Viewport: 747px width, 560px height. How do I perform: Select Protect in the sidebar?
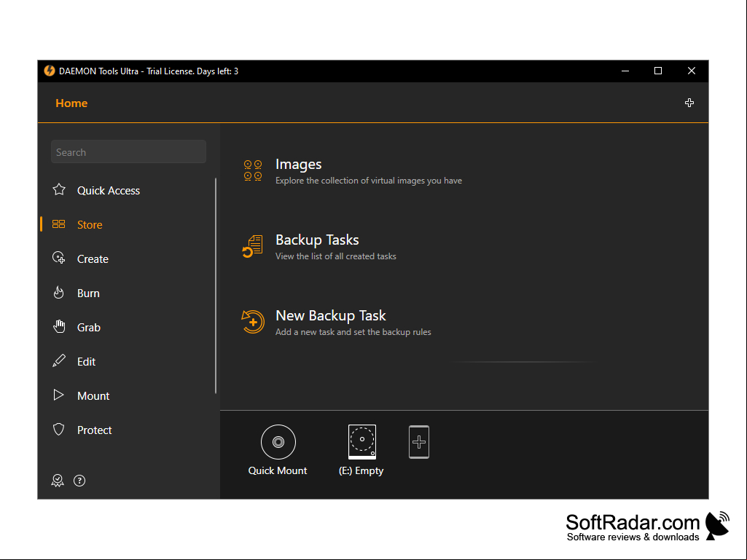pos(94,430)
